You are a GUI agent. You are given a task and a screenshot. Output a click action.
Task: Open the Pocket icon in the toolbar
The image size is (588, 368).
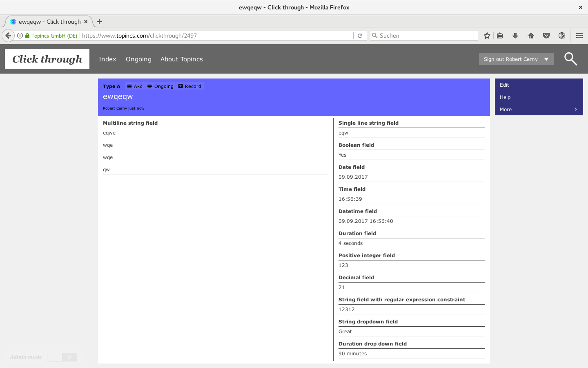coord(546,36)
